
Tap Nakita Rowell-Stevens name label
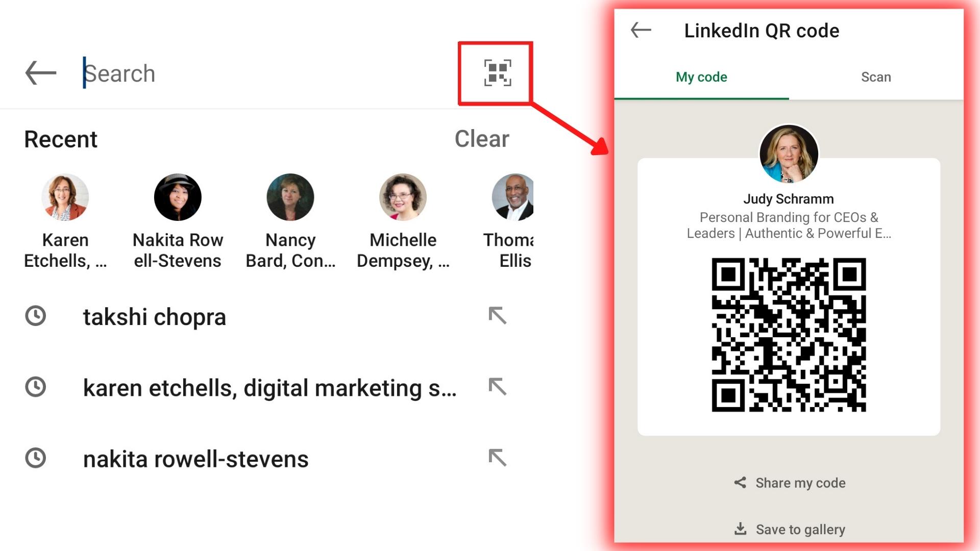click(x=178, y=250)
